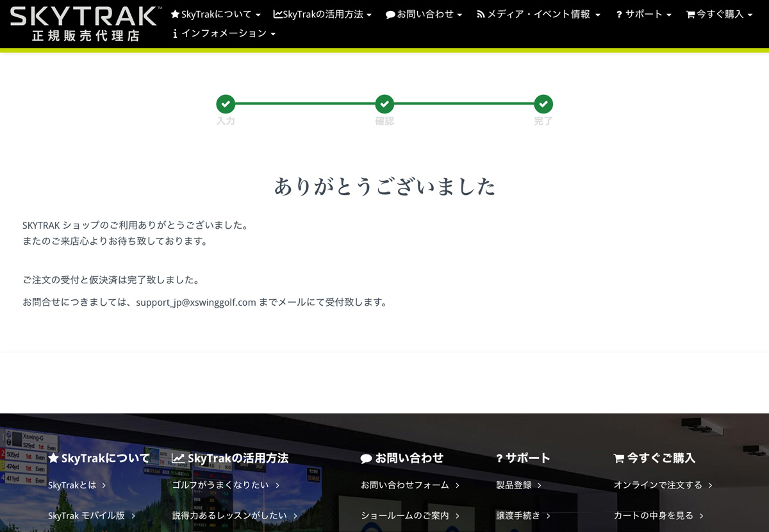The image size is (769, 532).
Task: Click the star icon beside footer SkyTrakについて
Action: (x=53, y=458)
